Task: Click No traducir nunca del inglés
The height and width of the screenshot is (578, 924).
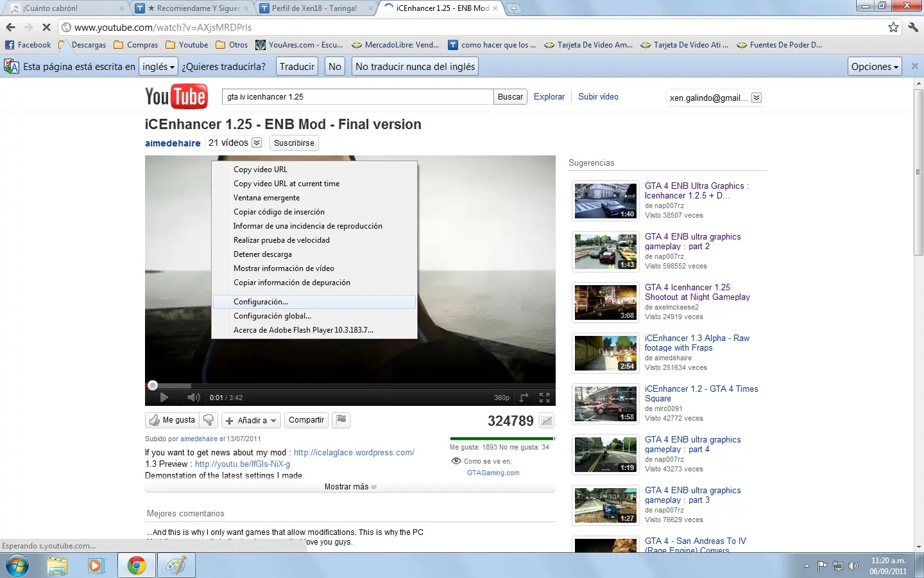Action: tap(415, 66)
